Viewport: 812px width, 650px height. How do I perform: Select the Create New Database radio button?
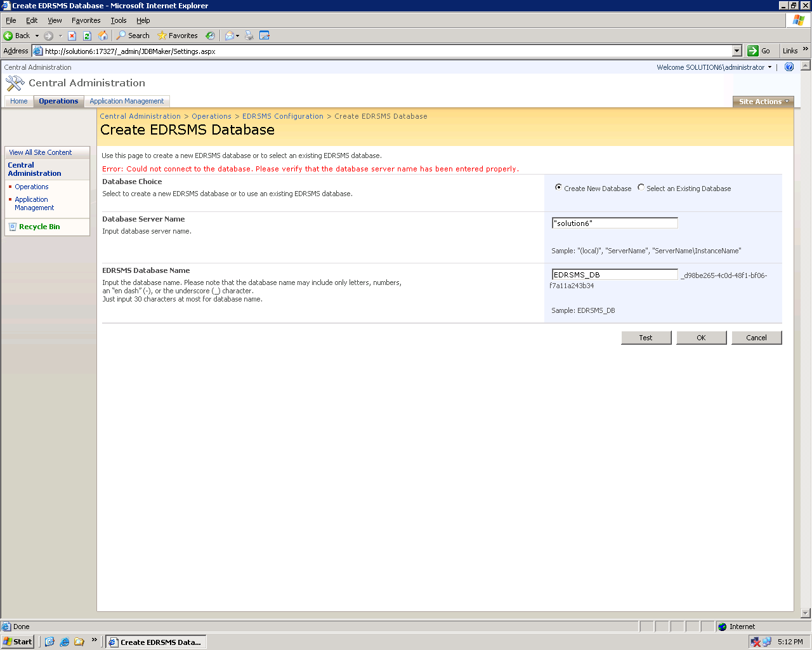558,187
